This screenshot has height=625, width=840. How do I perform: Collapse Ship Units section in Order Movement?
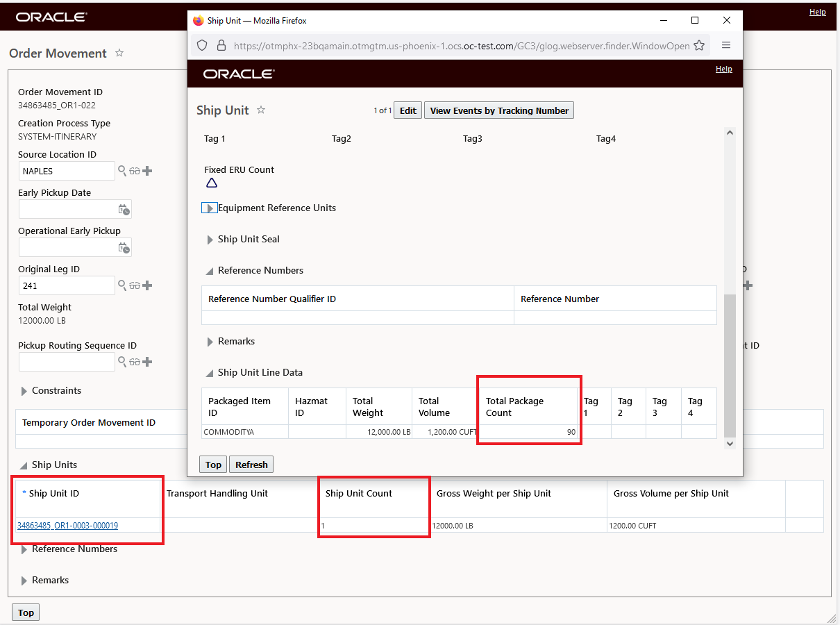(24, 466)
